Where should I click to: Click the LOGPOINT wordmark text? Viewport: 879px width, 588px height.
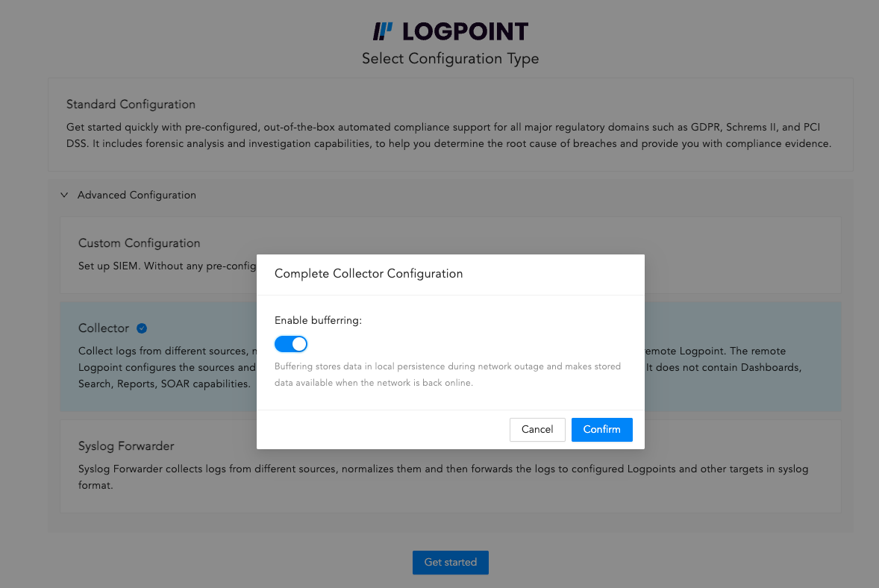(465, 31)
